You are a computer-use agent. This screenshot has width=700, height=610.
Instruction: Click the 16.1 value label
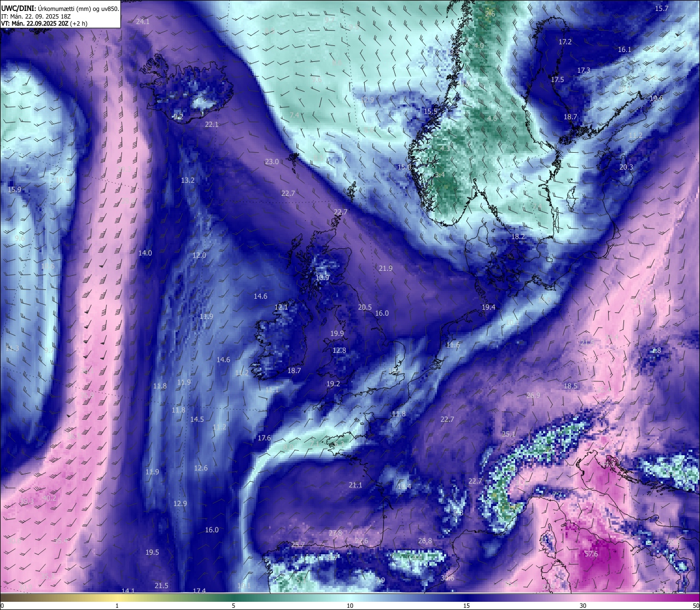click(625, 50)
